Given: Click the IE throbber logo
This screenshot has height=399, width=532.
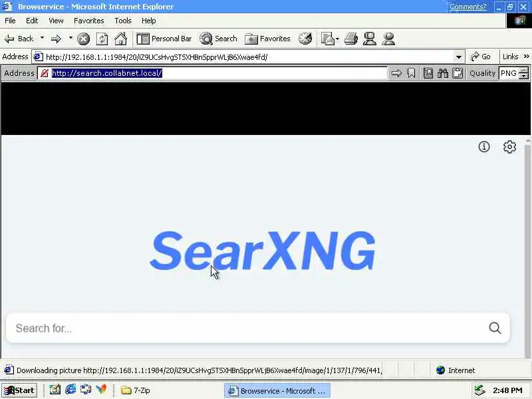Looking at the screenshot, I should [x=519, y=21].
